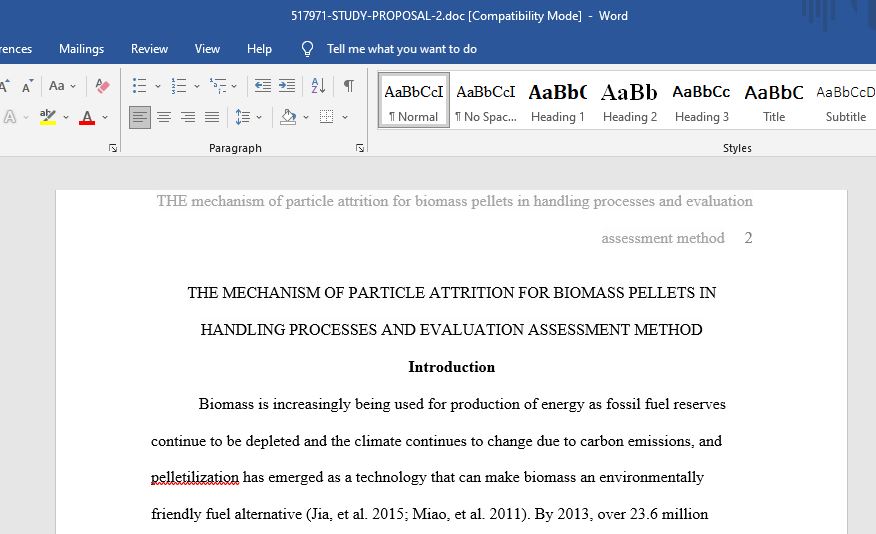Apply the Subtitle style
The image size is (876, 534).
846,101
